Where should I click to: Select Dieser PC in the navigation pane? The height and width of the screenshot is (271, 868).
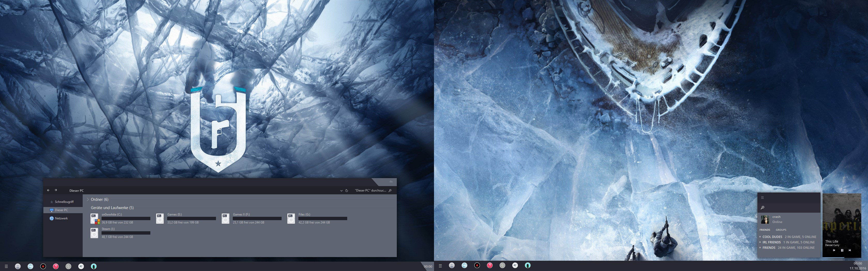63,210
